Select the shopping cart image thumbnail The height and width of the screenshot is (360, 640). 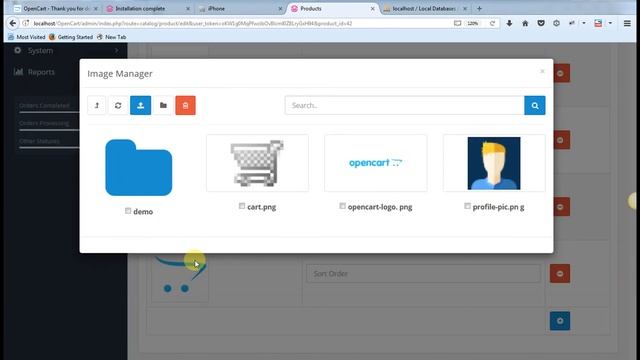tap(258, 163)
